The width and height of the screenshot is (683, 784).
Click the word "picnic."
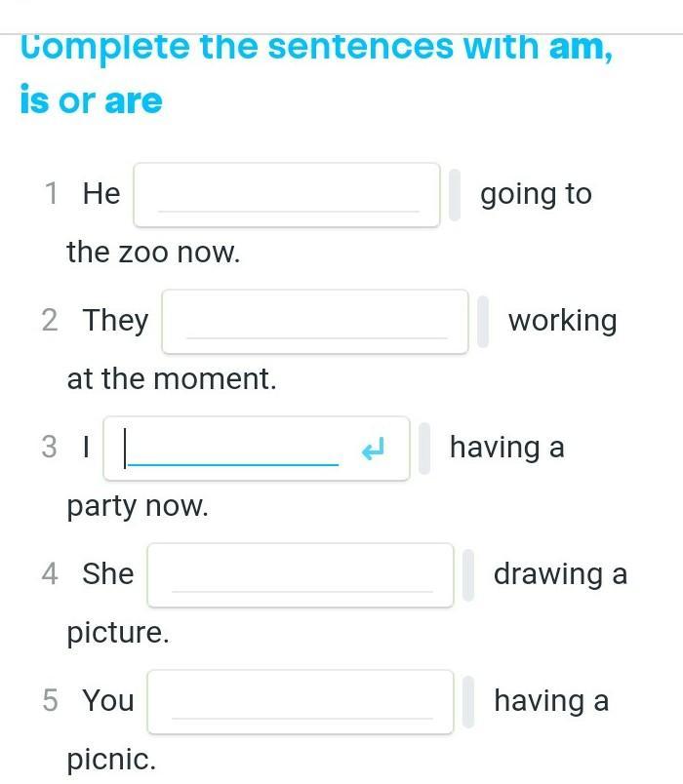click(x=111, y=760)
